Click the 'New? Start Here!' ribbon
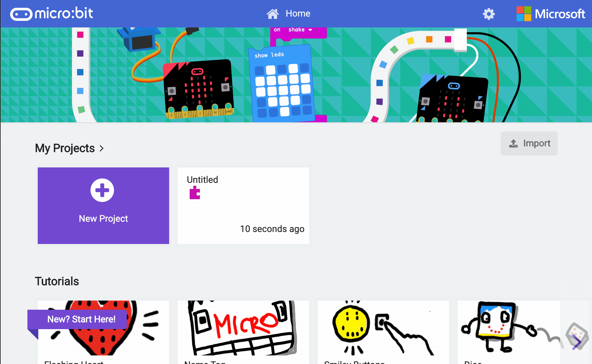The width and height of the screenshot is (592, 364). pyautogui.click(x=77, y=319)
